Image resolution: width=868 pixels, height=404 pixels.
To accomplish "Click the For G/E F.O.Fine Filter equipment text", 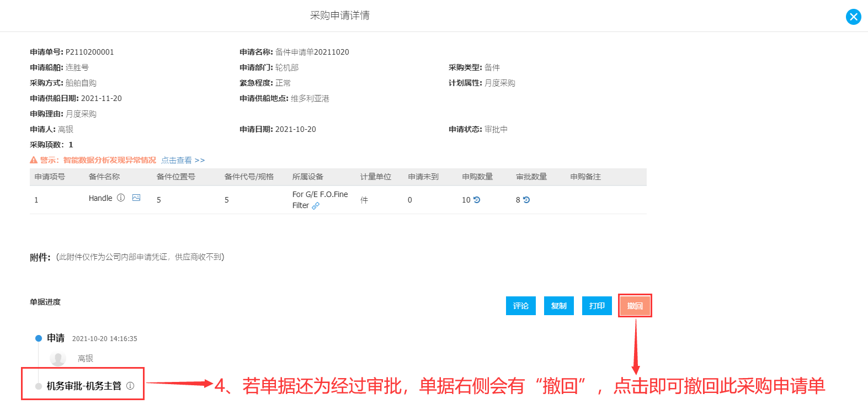I will [x=320, y=200].
